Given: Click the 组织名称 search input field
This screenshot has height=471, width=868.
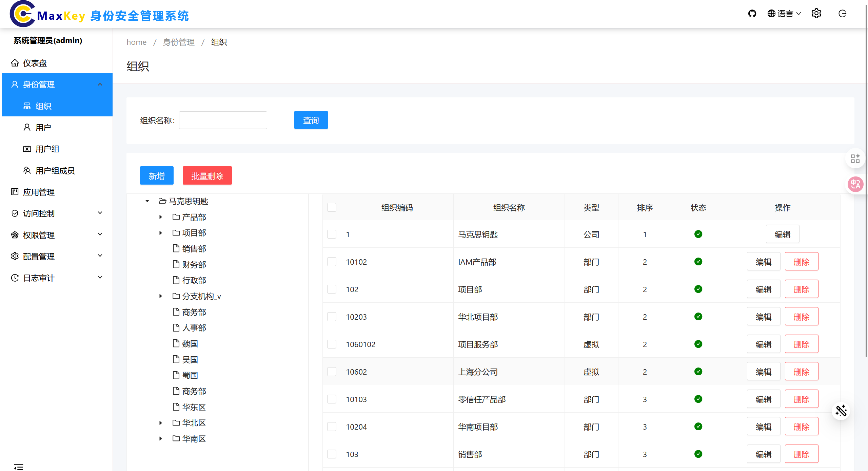Looking at the screenshot, I should (223, 120).
